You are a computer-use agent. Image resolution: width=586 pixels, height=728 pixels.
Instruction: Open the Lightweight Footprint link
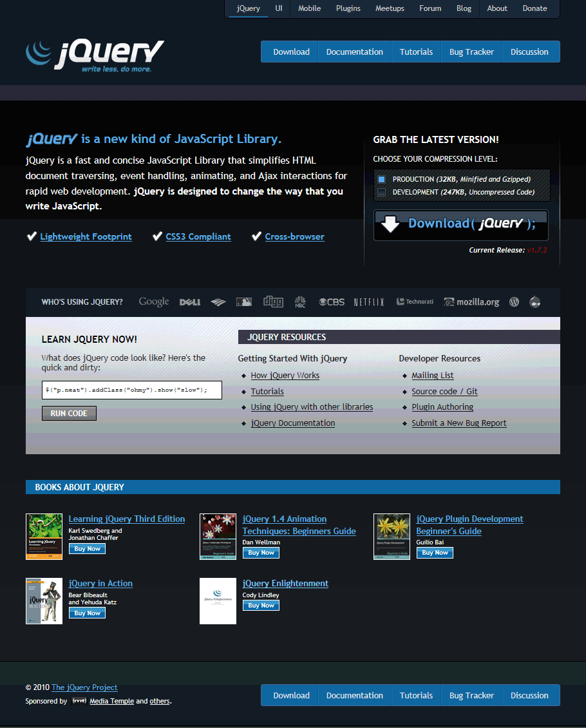pyautogui.click(x=86, y=237)
